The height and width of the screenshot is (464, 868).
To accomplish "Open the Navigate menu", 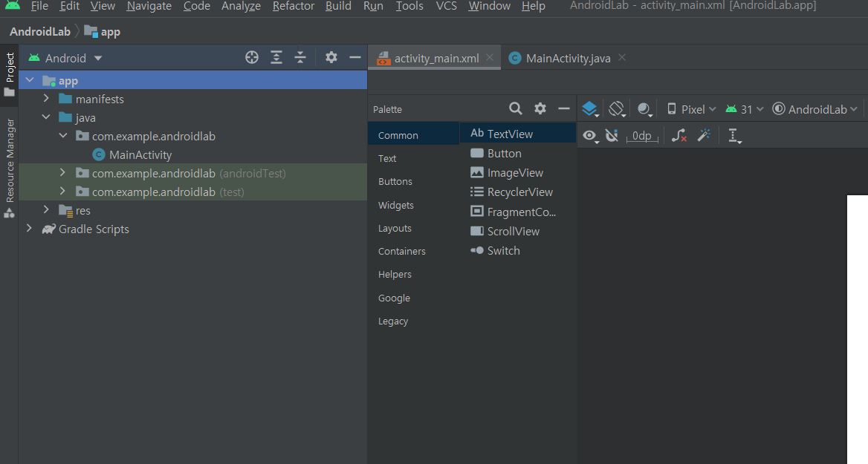I will pyautogui.click(x=149, y=6).
